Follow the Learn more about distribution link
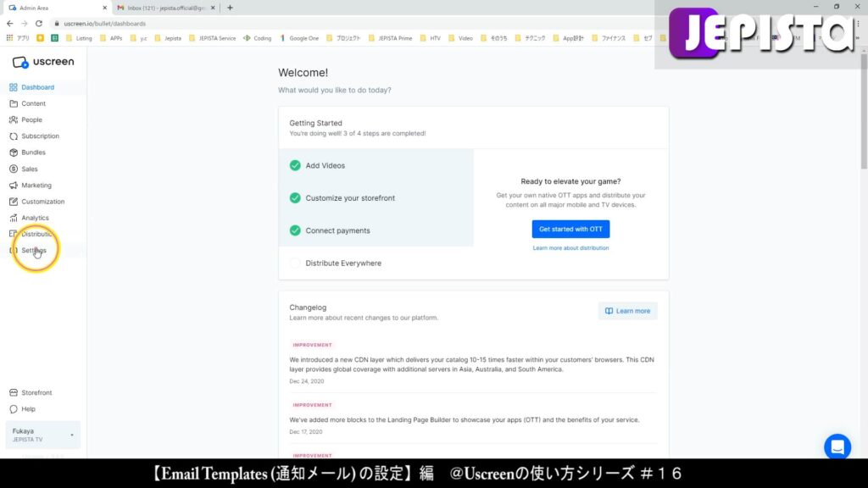This screenshot has width=868, height=488. pos(570,248)
